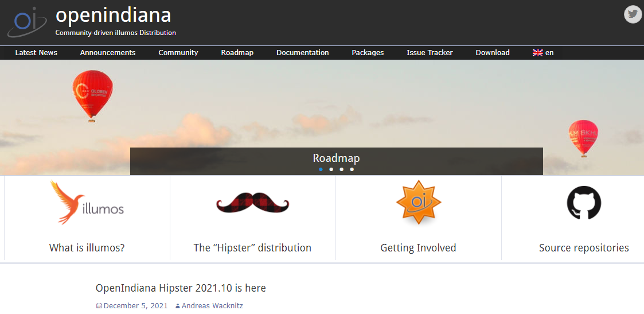Open the Latest News menu
This screenshot has width=644, height=314.
point(36,53)
